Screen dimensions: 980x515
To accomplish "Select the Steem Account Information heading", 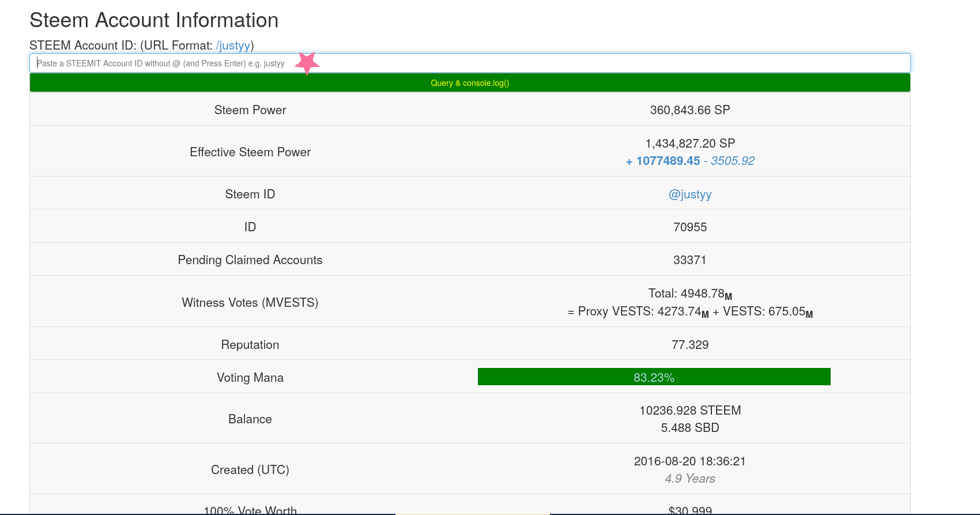I will coord(154,20).
